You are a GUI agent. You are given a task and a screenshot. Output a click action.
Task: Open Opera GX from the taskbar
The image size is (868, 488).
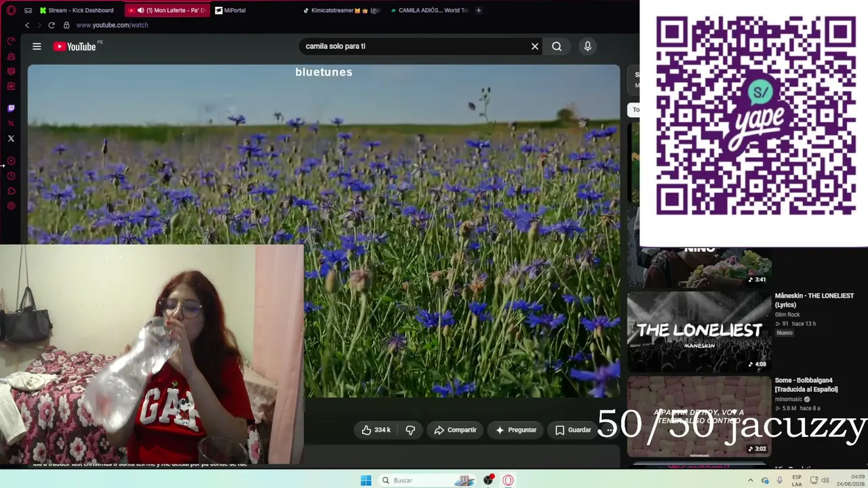508,480
